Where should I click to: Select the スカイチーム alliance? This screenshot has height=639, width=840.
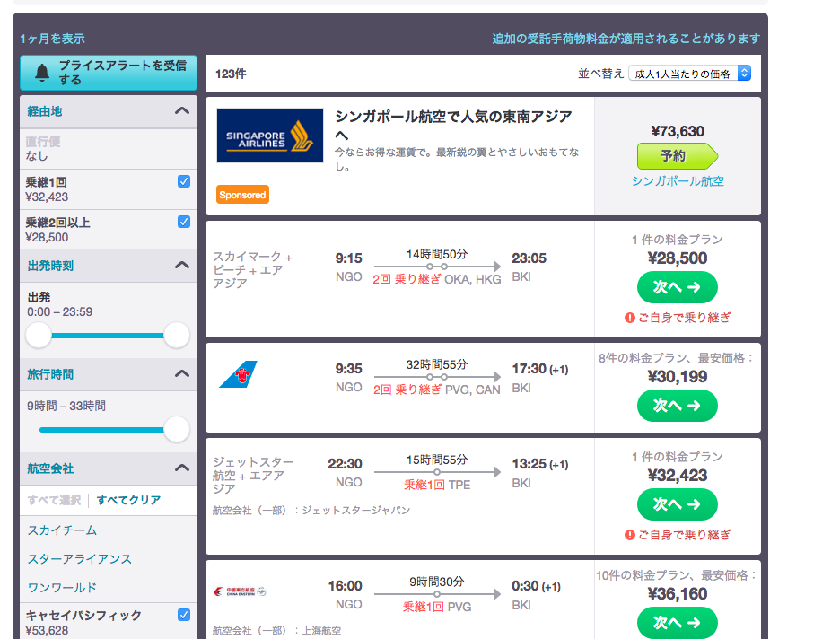coord(62,530)
